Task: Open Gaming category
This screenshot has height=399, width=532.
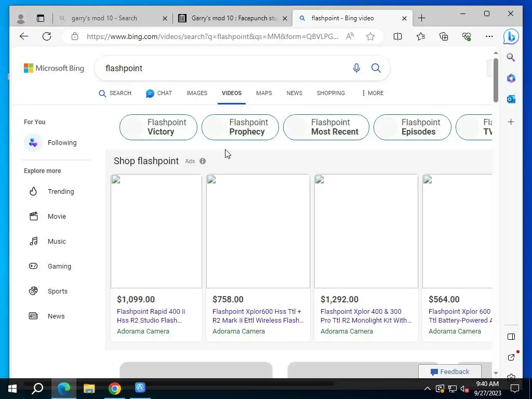Action: click(x=50, y=267)
